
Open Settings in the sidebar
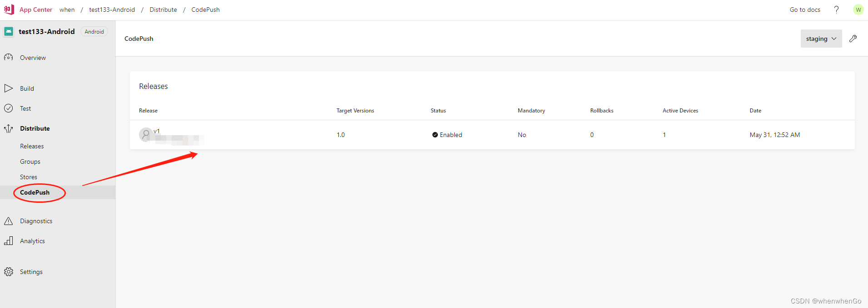tap(31, 272)
